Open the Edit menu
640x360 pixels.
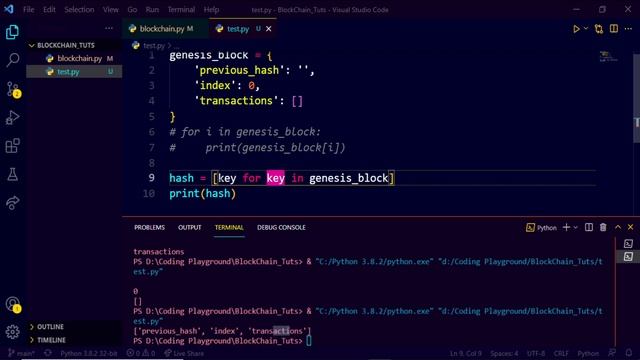point(49,9)
